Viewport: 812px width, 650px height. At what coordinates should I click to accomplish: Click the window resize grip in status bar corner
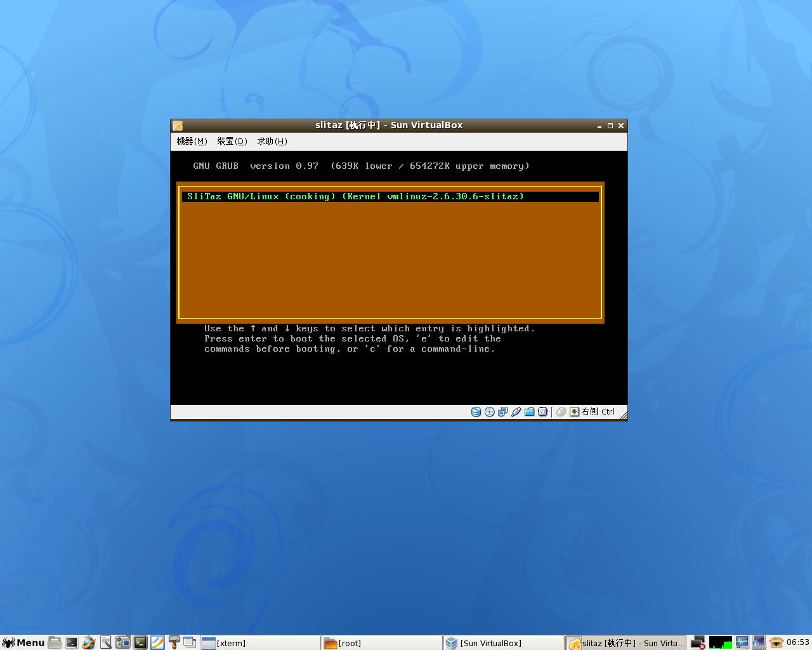pyautogui.click(x=623, y=415)
